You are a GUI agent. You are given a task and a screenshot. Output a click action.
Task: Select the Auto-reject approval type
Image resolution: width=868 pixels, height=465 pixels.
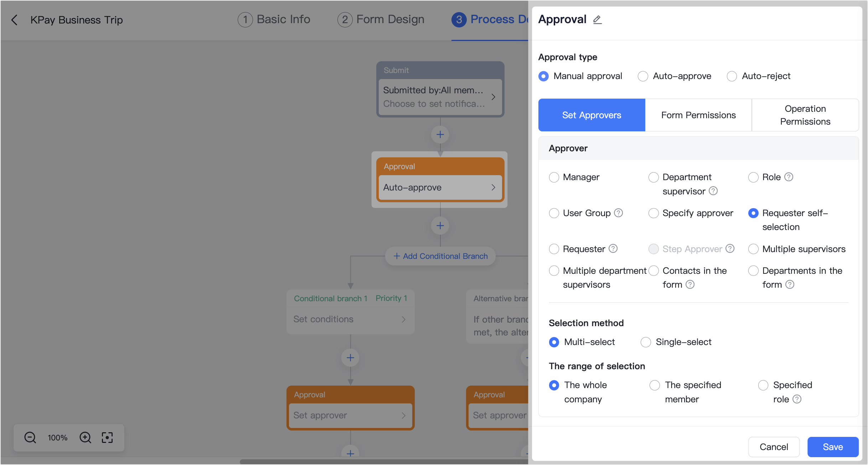pyautogui.click(x=732, y=76)
